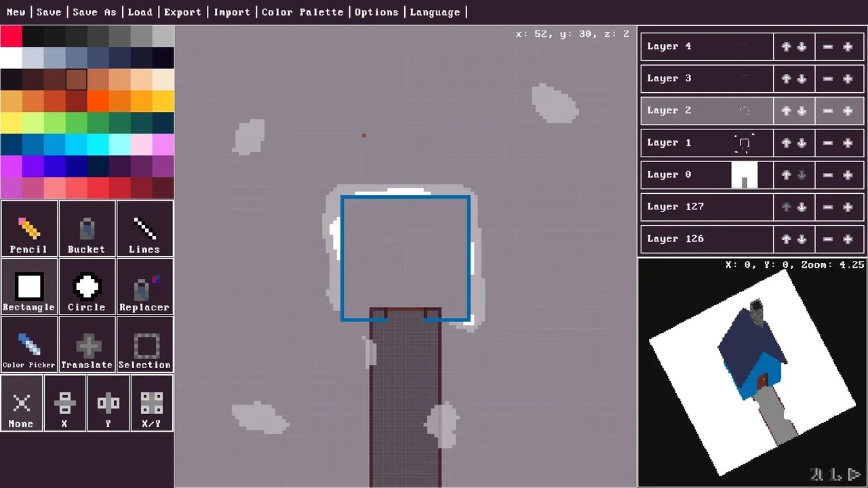Select the Lines tool

144,229
